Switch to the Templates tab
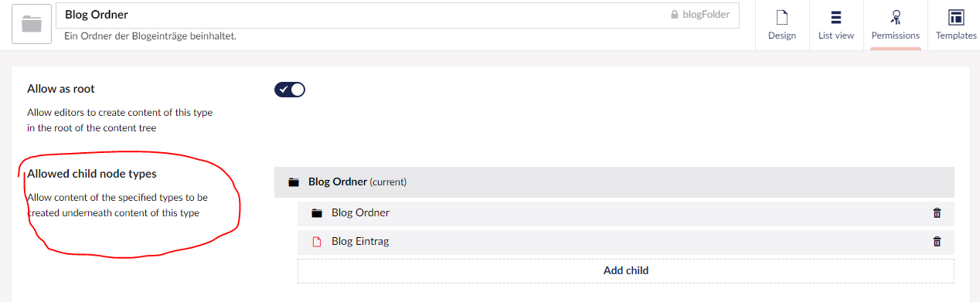Viewport: 980px width, 302px height. pyautogui.click(x=956, y=25)
